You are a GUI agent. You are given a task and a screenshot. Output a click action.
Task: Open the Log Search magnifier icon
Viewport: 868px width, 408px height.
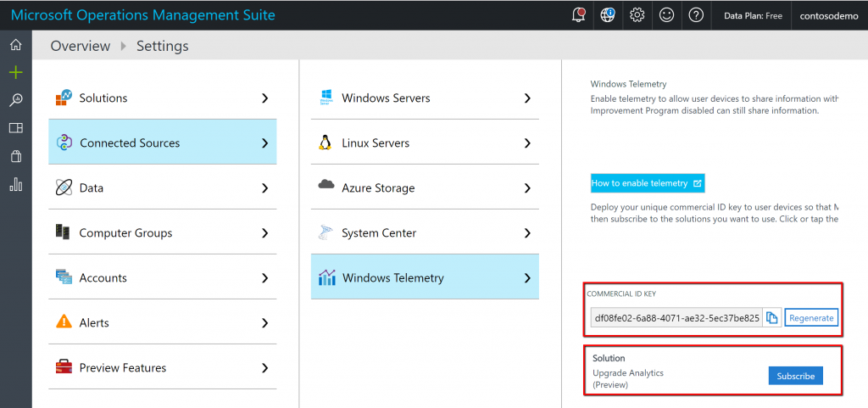click(x=16, y=100)
